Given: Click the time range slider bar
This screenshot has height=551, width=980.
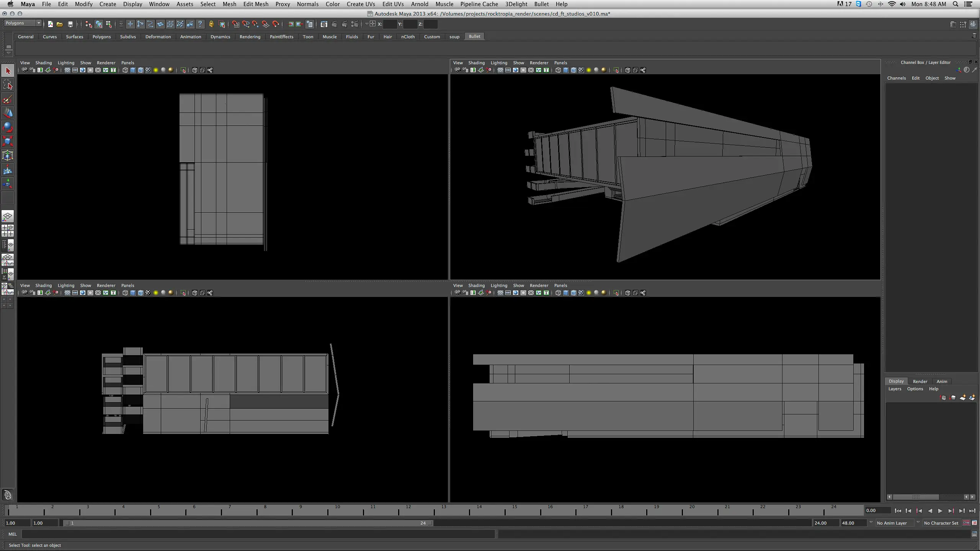Looking at the screenshot, I should tap(248, 523).
